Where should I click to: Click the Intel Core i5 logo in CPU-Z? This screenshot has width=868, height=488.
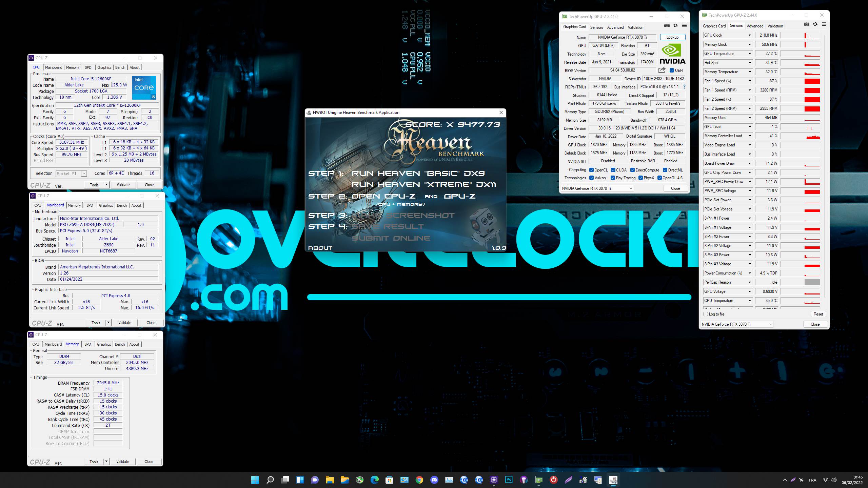[144, 88]
